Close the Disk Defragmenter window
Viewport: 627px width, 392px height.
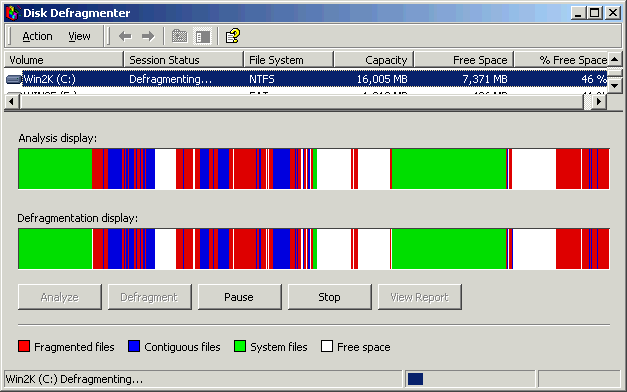tap(613, 13)
